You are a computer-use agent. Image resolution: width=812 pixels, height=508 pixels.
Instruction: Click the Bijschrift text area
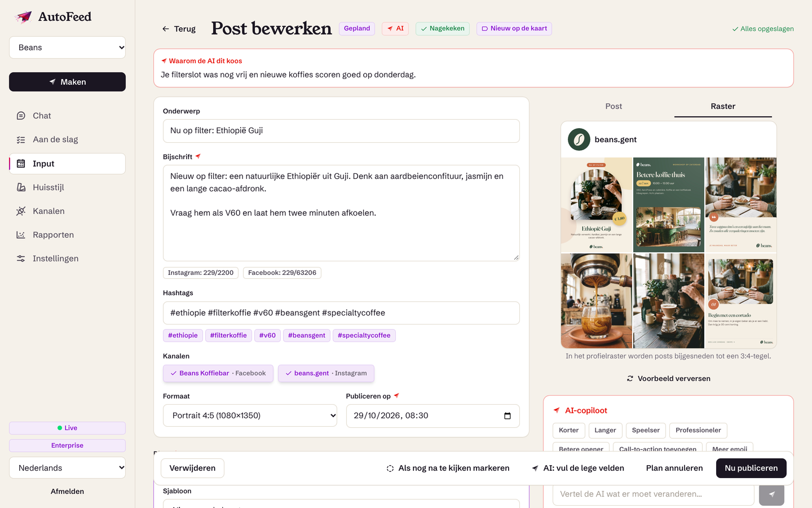coord(341,213)
